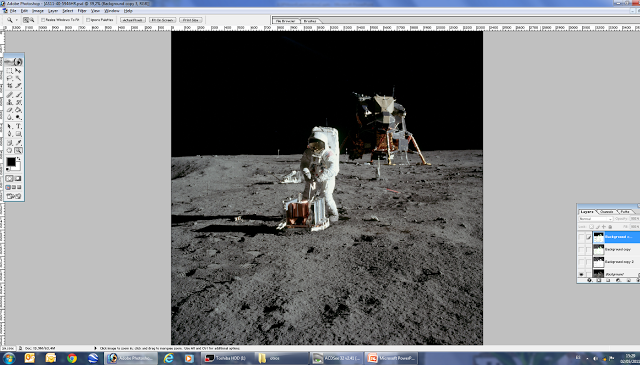Image resolution: width=640 pixels, height=365 pixels.
Task: Select the Pen tool
Action: [10, 134]
